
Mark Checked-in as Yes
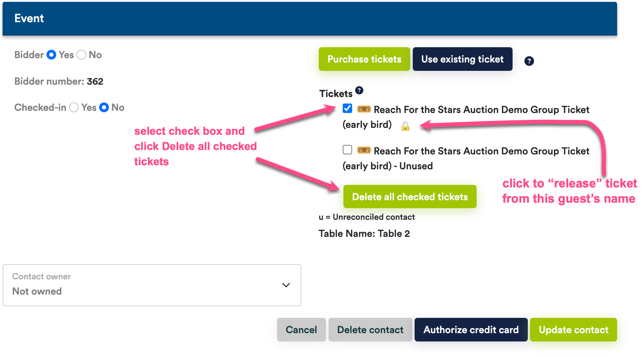[x=74, y=108]
